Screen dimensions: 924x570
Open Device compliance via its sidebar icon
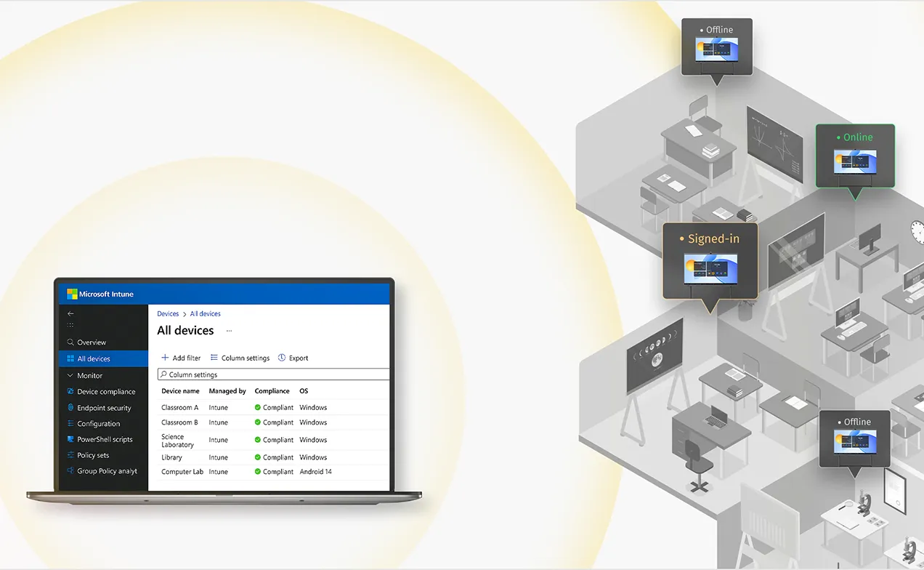point(70,392)
